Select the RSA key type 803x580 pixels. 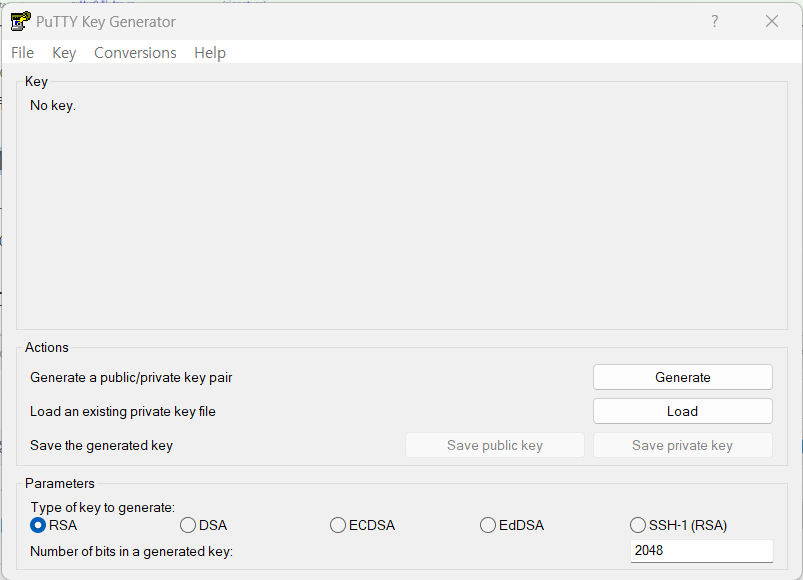[x=54, y=525]
